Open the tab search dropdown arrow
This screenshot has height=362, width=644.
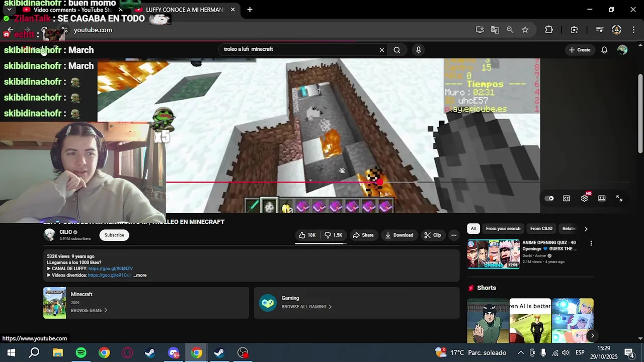pos(9,10)
